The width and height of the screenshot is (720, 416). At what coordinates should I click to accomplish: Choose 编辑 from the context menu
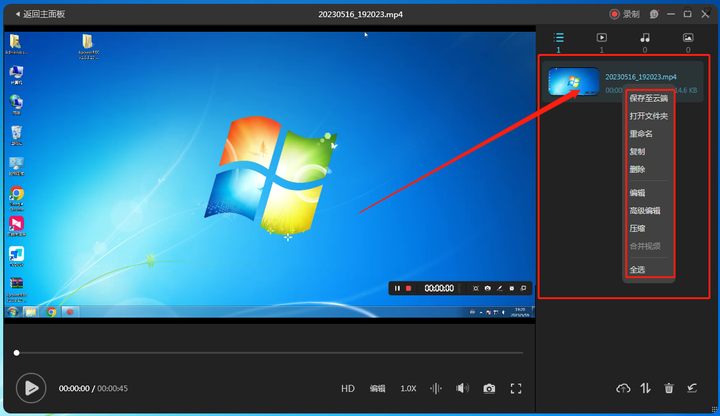tap(637, 193)
